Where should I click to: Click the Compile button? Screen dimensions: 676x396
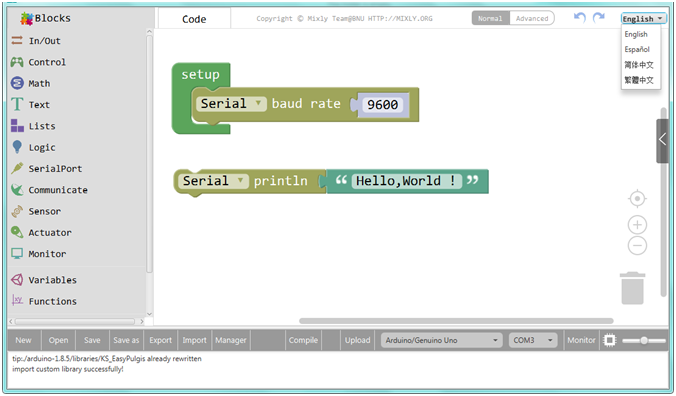(303, 340)
